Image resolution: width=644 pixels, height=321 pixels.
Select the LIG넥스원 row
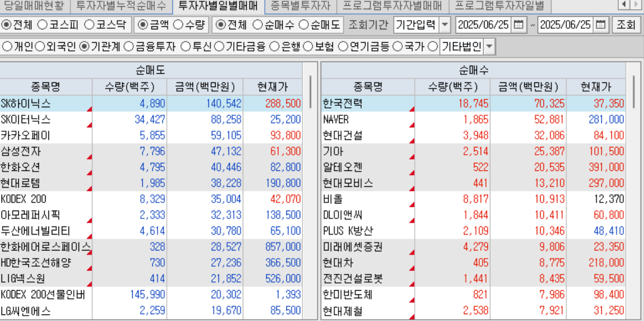151,279
